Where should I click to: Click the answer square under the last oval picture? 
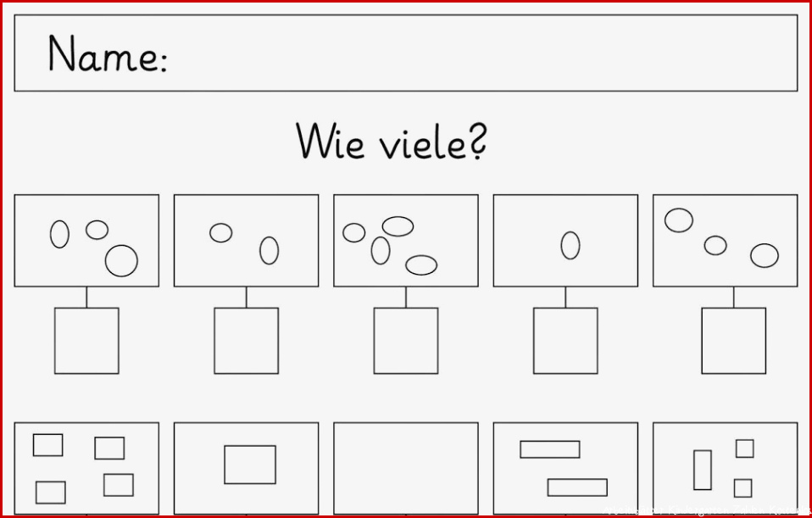pos(734,341)
